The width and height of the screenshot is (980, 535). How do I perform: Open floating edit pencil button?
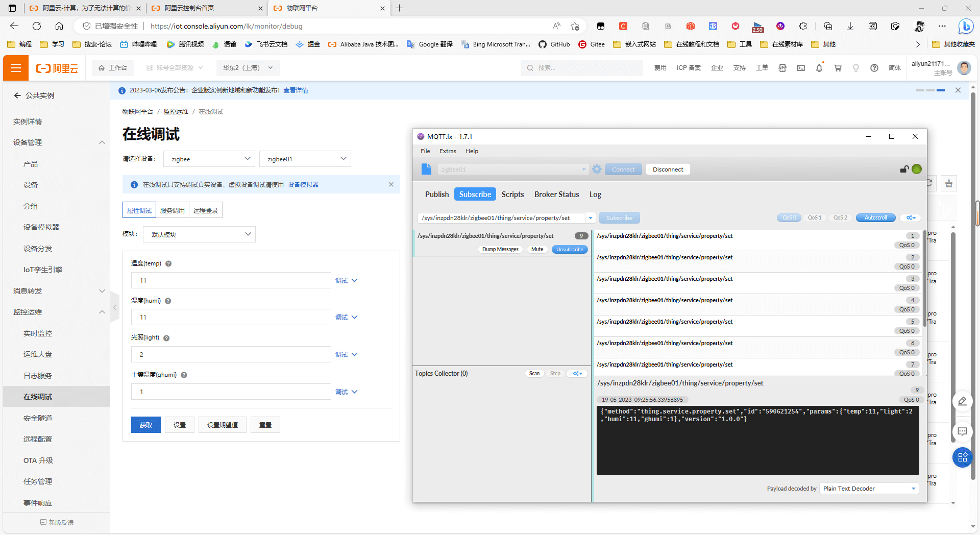click(x=962, y=401)
